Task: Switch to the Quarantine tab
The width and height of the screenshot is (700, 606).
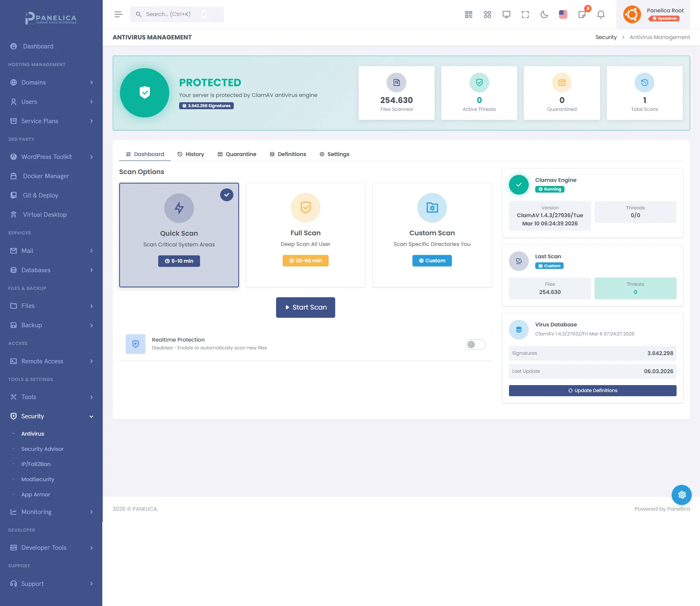Action: point(237,154)
